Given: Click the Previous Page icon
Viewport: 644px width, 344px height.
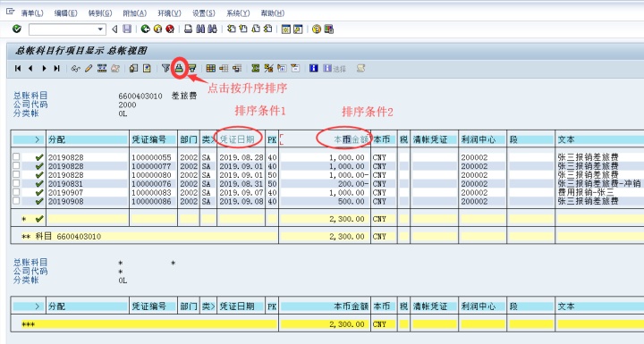Looking at the screenshot, I should pyautogui.click(x=243, y=29).
